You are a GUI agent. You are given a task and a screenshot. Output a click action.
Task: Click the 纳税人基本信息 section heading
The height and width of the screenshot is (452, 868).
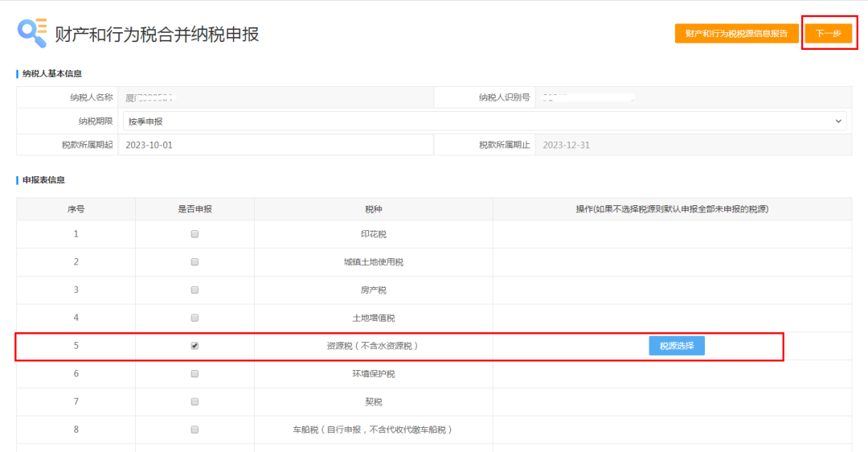(52, 74)
